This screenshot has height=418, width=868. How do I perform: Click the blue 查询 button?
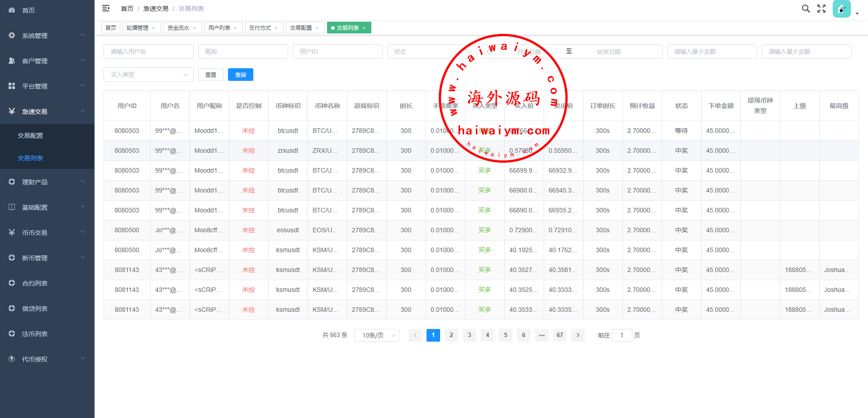240,75
